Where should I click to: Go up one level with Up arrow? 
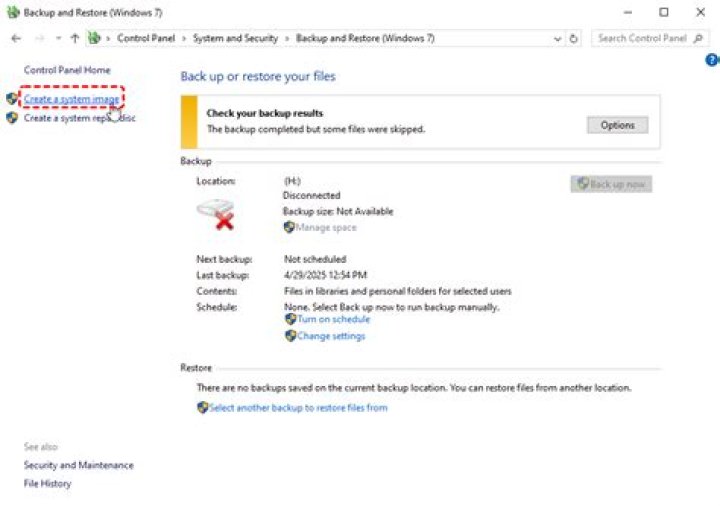point(75,39)
